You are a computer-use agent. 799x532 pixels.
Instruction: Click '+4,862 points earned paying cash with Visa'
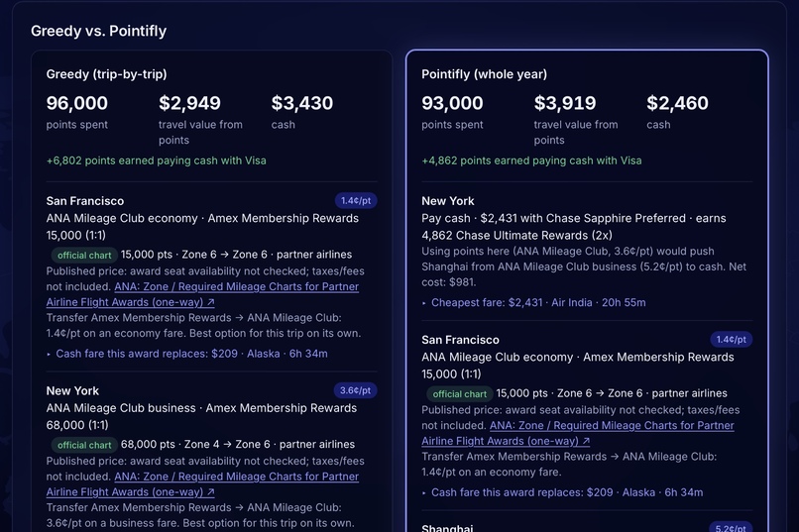[x=531, y=160]
